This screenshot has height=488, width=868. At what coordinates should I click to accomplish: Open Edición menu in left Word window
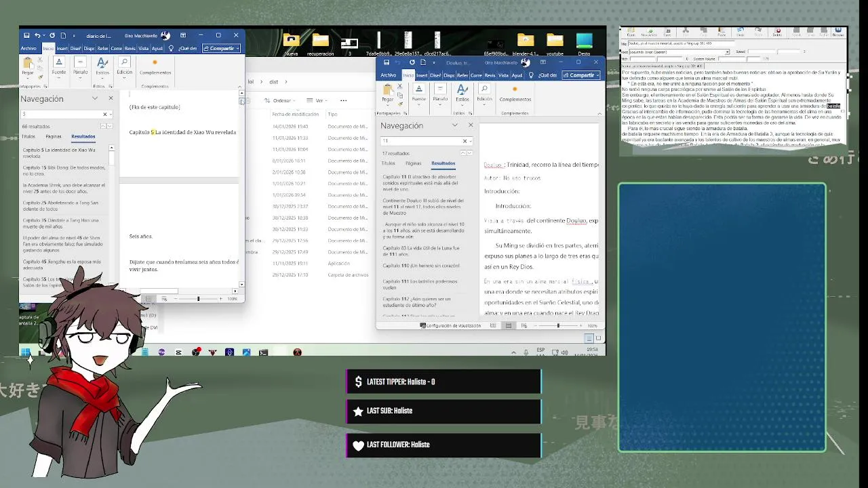(x=124, y=66)
